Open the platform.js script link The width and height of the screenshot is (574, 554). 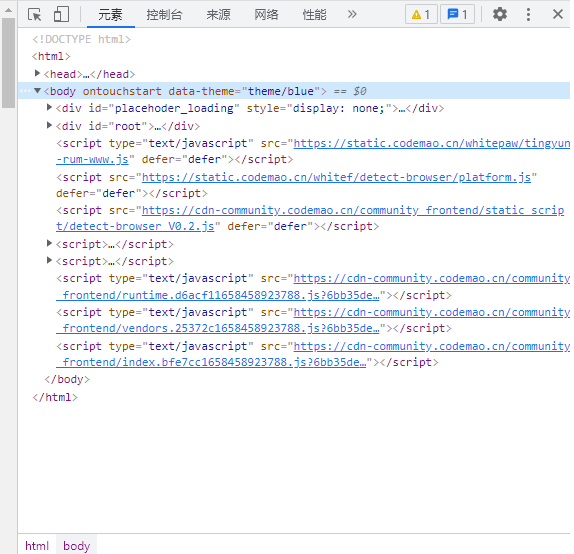336,178
